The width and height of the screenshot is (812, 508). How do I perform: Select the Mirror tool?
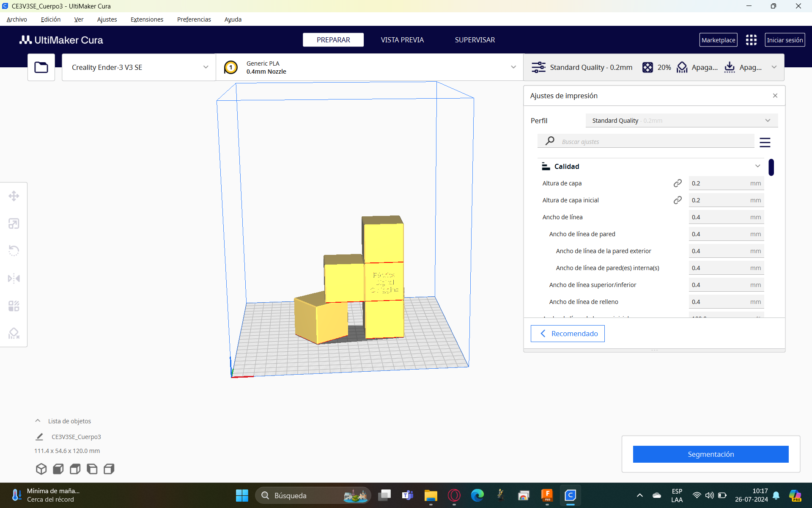[x=14, y=279]
